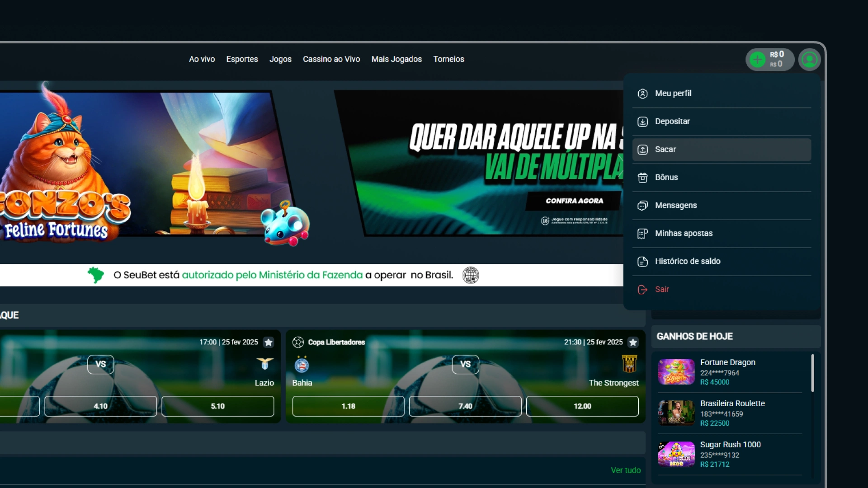Screen dimensions: 868x488
Task: Toggle favorite star on the Lazio match
Action: pyautogui.click(x=269, y=343)
